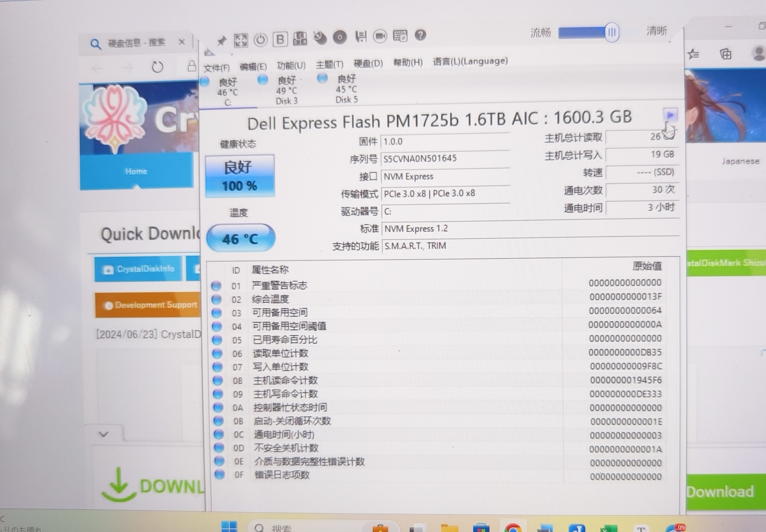Open the 文件(F) menu

pyautogui.click(x=217, y=68)
